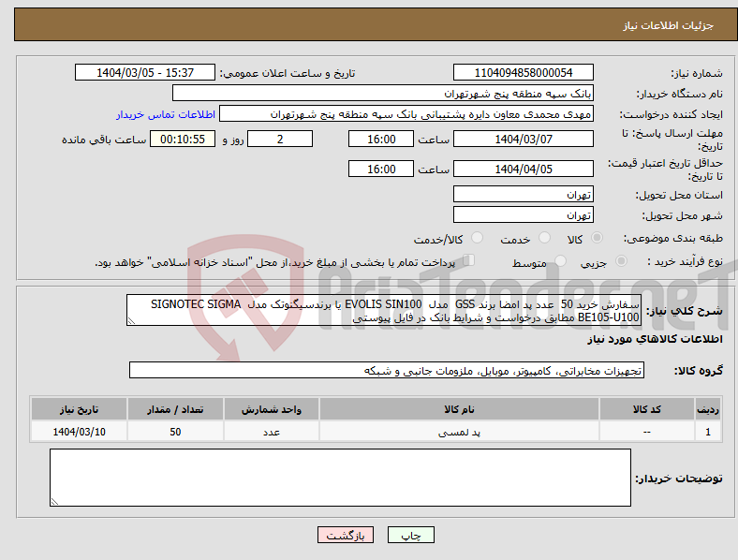738x560 pixels.
Task: Click the delivery province field تهران
Action: pyautogui.click(x=523, y=194)
